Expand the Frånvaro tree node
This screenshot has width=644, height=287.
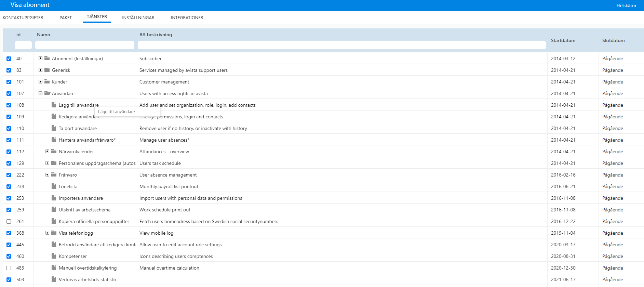tap(47, 174)
